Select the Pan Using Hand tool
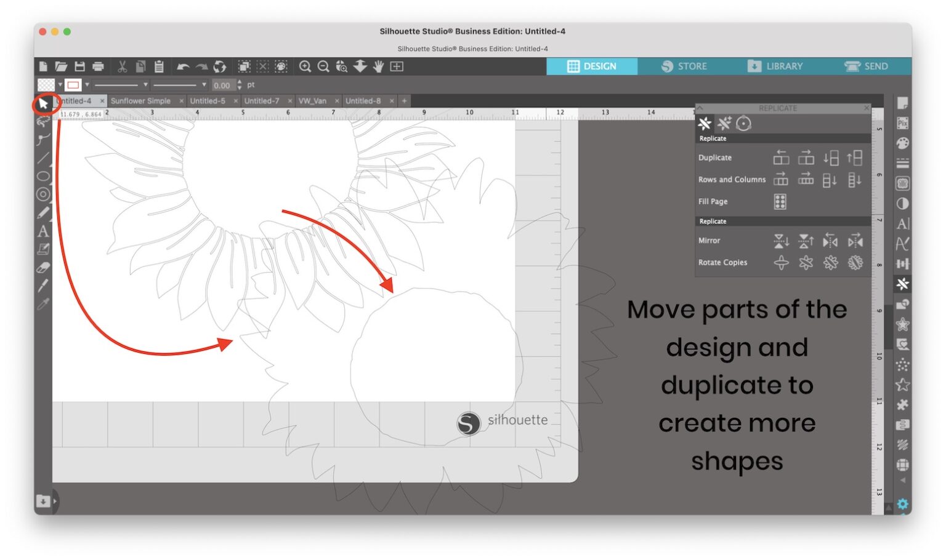Viewport: 946px width, 560px height. pyautogui.click(x=378, y=66)
